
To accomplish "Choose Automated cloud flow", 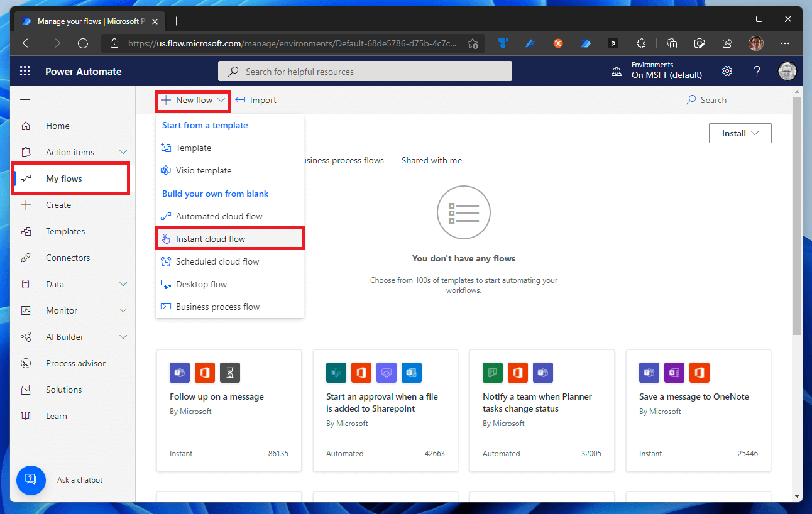I will 229,216.
